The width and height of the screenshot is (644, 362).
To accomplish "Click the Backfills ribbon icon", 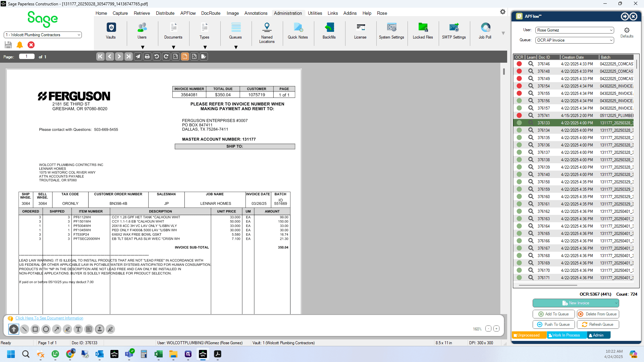I will point(329,31).
